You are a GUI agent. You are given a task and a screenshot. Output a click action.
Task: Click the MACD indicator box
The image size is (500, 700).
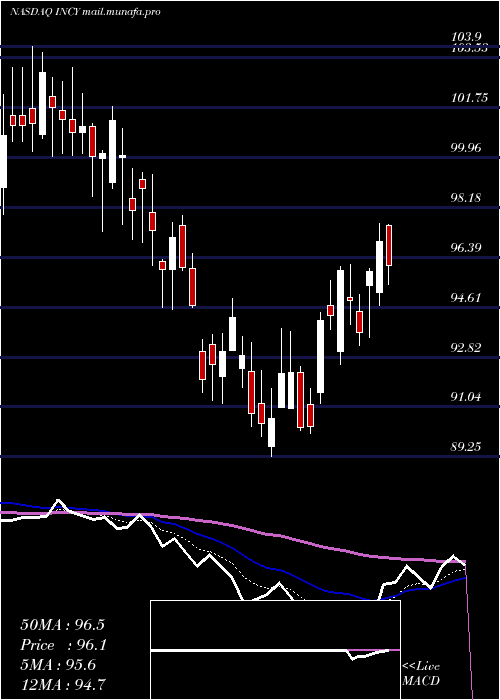point(275,650)
